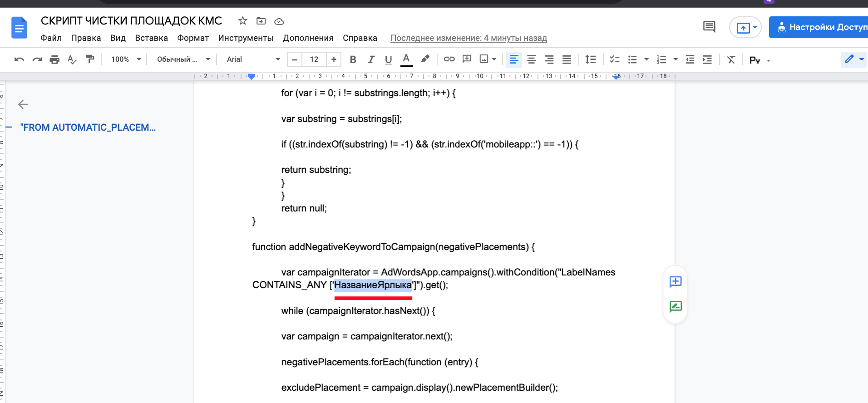Open the zoom 100% dropdown
This screenshot has width=868, height=403.
126,59
